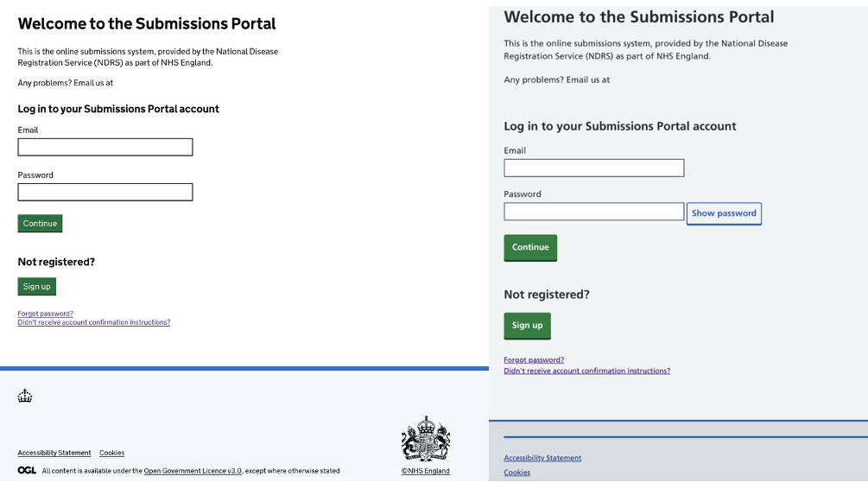Viewport: 868px width, 489px height.
Task: Select the Password field on the white-background page
Action: [105, 192]
